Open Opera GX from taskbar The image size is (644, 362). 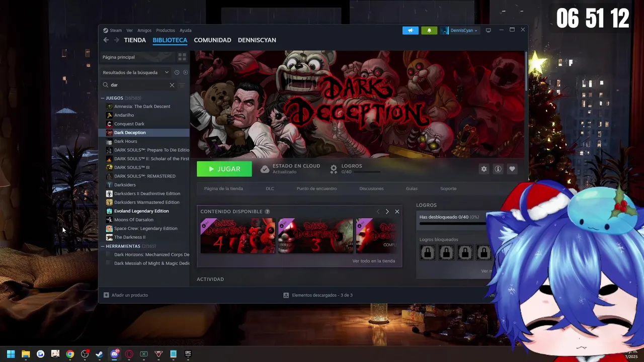[129, 354]
